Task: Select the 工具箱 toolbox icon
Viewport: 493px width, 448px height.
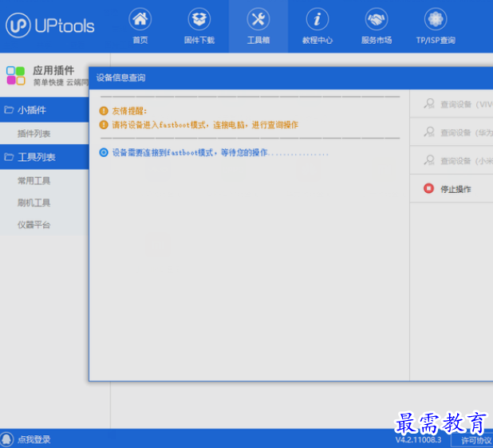Action: [x=258, y=19]
